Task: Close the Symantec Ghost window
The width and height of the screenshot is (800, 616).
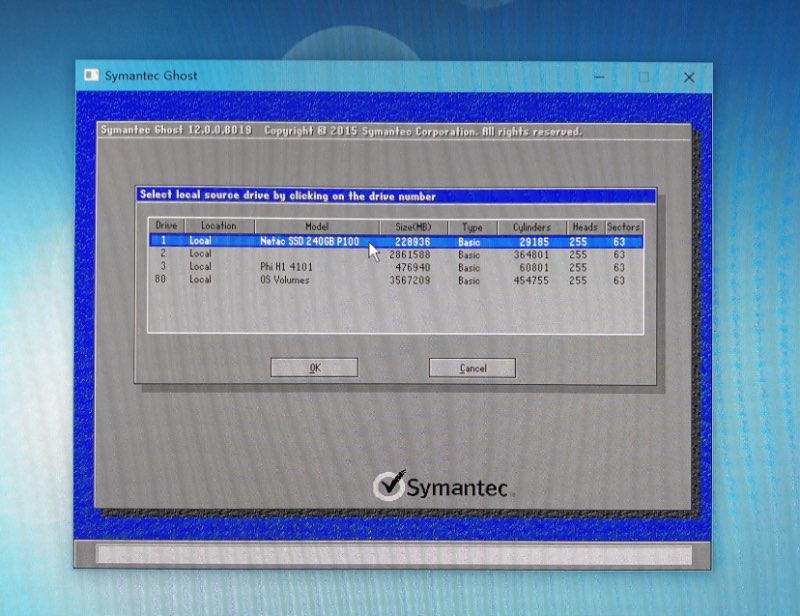Action: [x=689, y=77]
